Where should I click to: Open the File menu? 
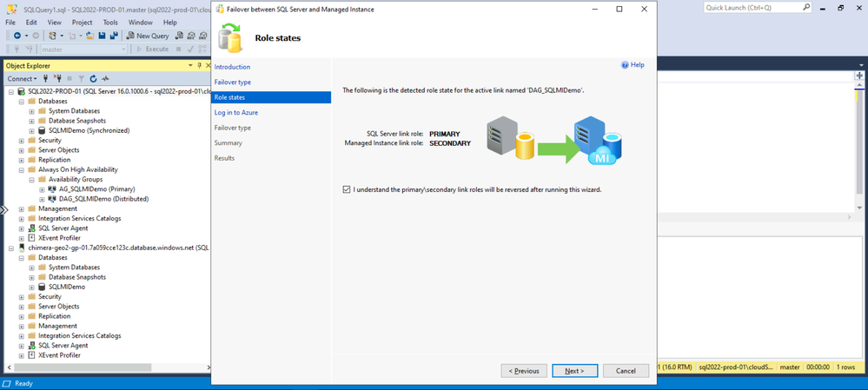click(10, 22)
